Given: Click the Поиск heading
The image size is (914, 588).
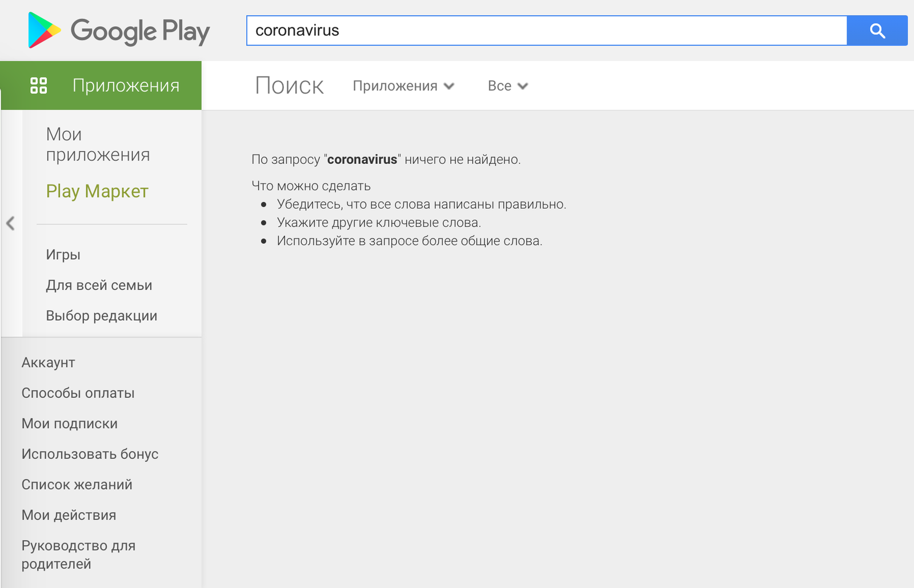Looking at the screenshot, I should (289, 86).
